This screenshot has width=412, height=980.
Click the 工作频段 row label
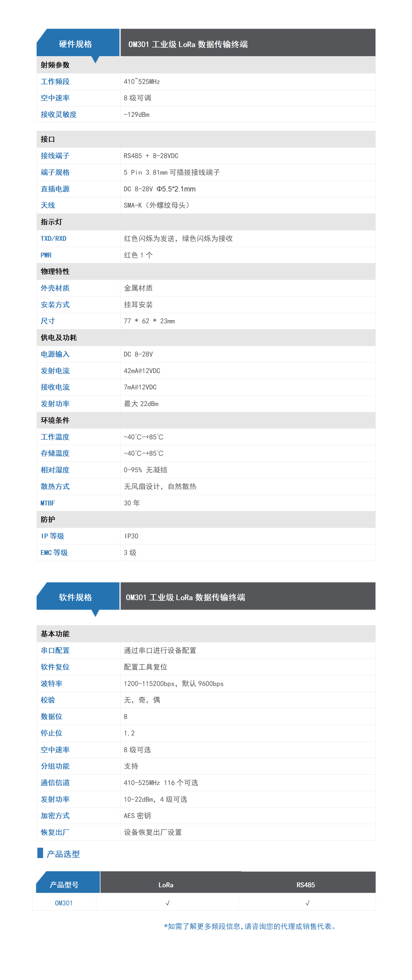55,81
